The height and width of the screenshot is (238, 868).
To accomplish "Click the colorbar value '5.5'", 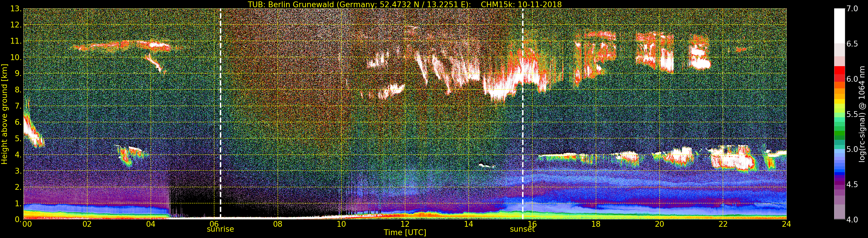I will click(852, 114).
